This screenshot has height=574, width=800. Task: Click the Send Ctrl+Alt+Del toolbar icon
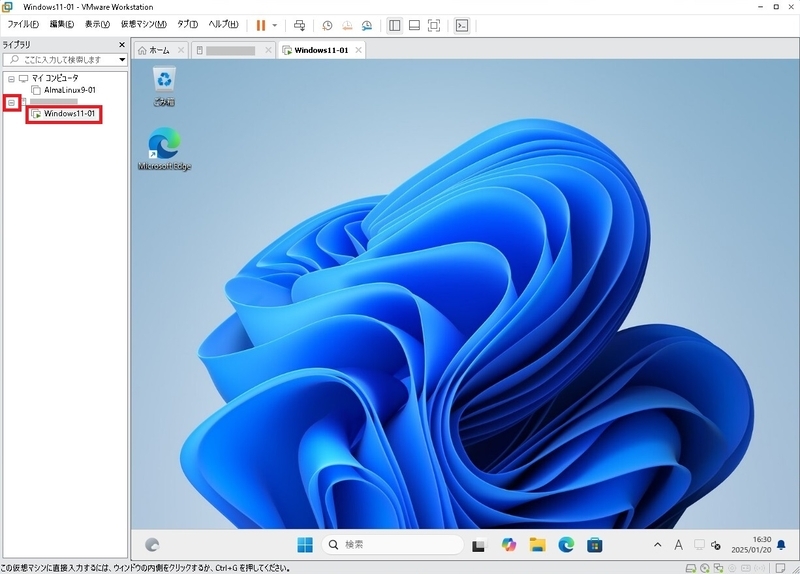(299, 26)
